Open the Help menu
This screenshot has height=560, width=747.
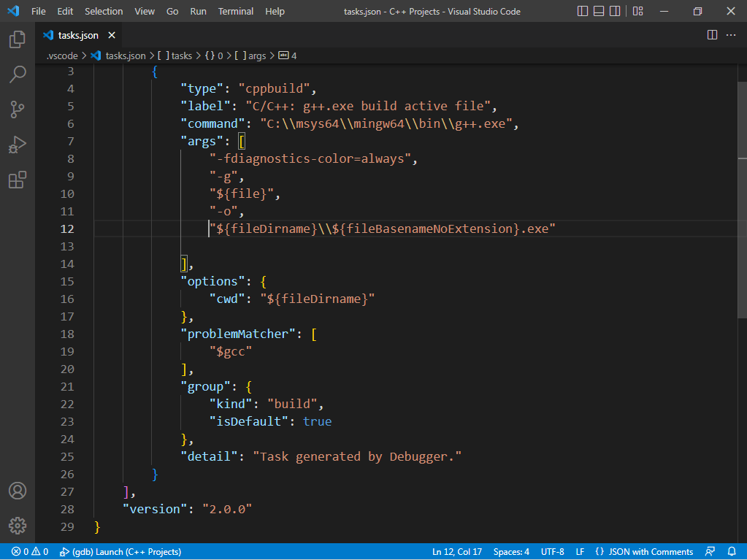tap(275, 11)
